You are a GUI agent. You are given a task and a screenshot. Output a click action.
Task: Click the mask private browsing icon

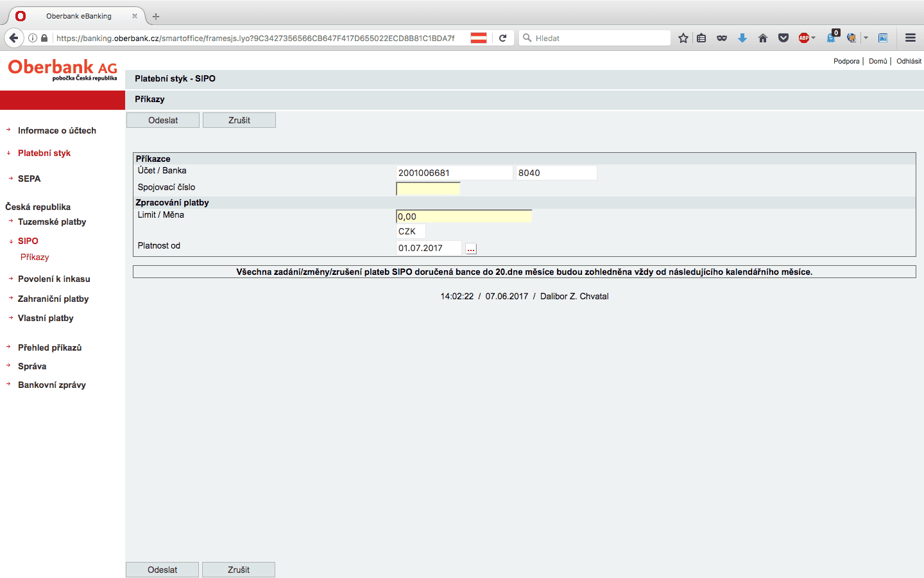722,38
